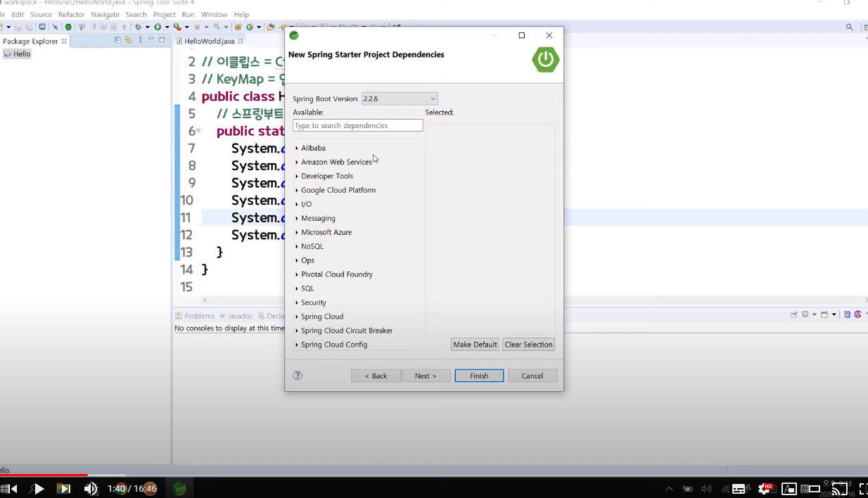This screenshot has width=868, height=498.
Task: Click the Debug toolbar icon
Action: [139, 27]
